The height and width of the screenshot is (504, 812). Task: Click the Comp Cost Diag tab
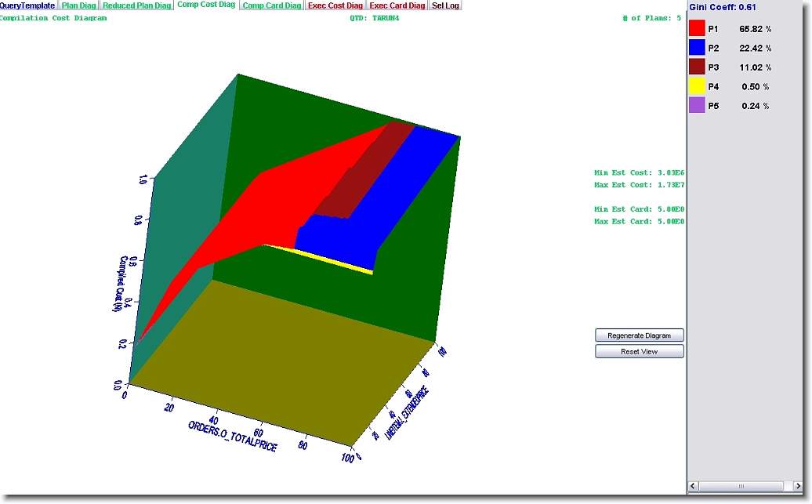tap(206, 5)
